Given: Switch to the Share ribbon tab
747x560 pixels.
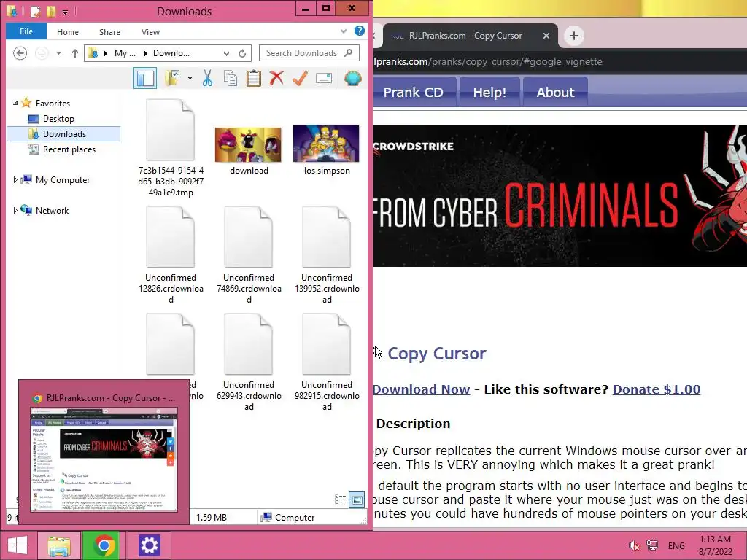Looking at the screenshot, I should (x=109, y=32).
